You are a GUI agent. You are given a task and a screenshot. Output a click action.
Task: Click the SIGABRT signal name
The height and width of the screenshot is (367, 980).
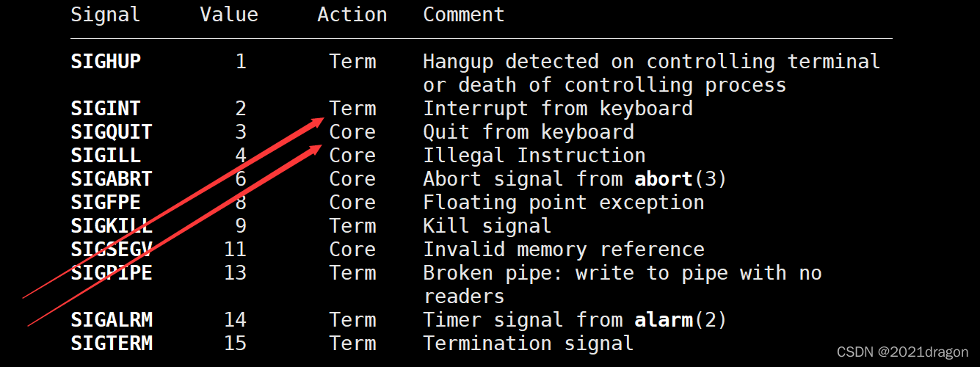coord(112,179)
